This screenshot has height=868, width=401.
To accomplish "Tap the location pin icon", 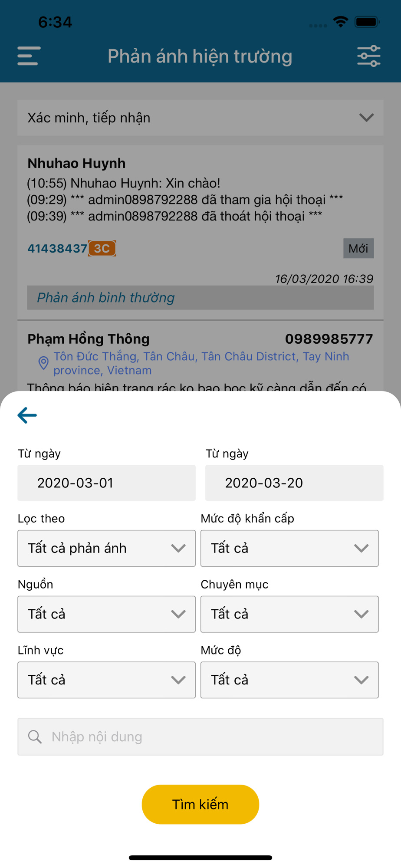I will 43,363.
